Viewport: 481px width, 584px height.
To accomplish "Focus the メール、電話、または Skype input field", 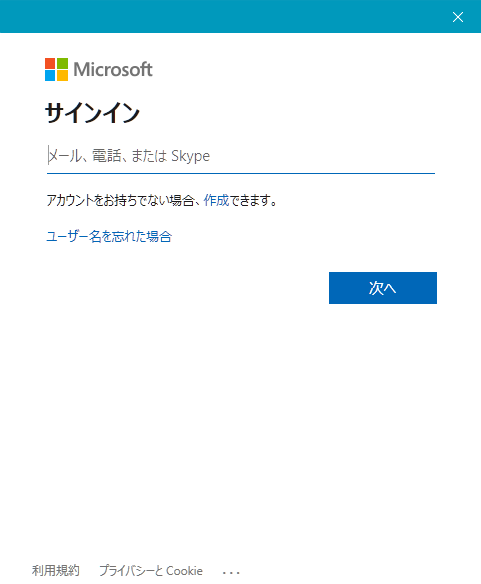I will pos(241,156).
